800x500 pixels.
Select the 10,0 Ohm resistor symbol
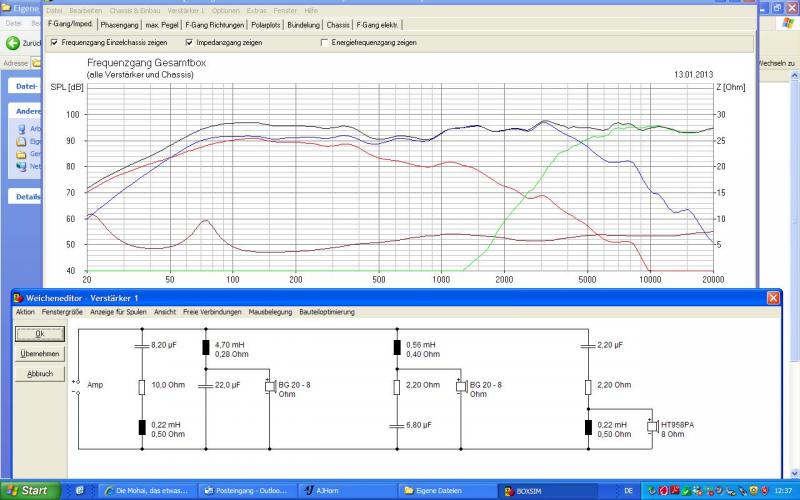coord(141,385)
